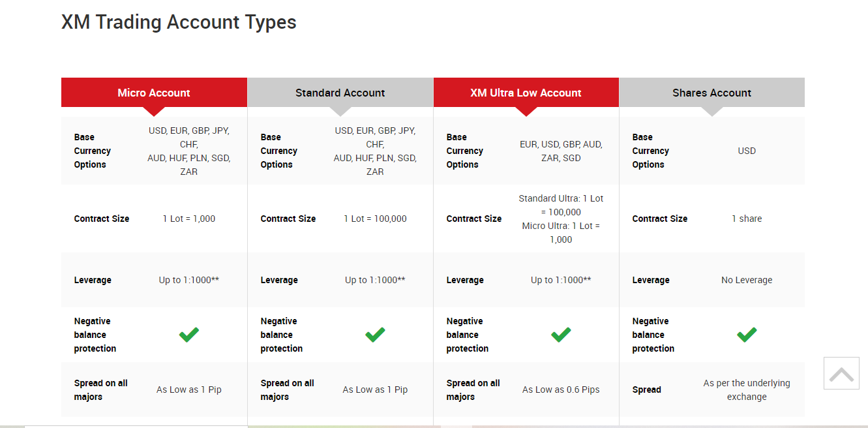
Task: Click Shares Account 'Negative balance protection' label
Action: 653,335
